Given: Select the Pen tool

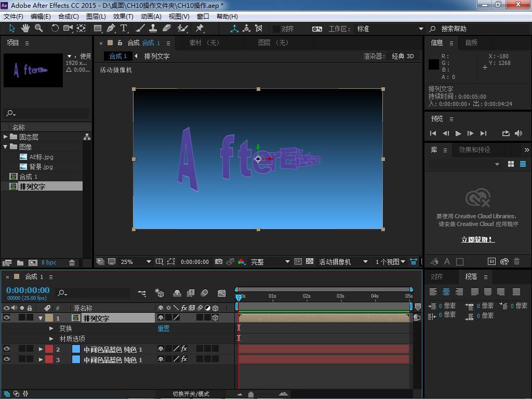Looking at the screenshot, I should pyautogui.click(x=111, y=29).
